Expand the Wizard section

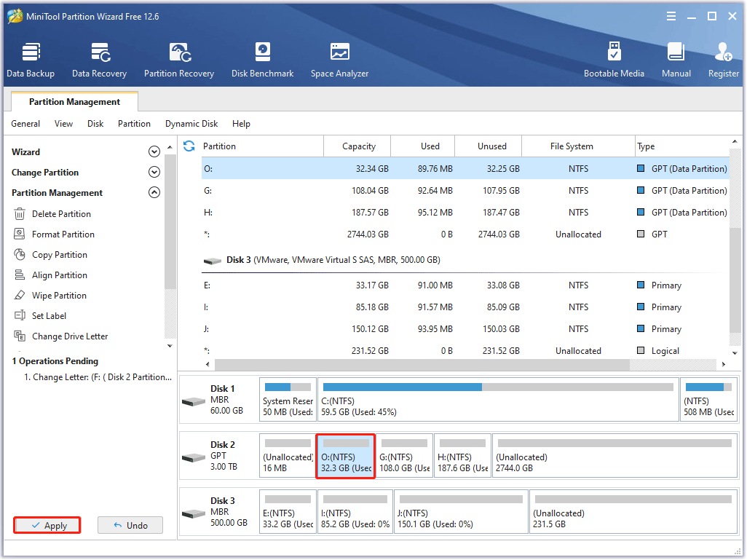(x=154, y=151)
